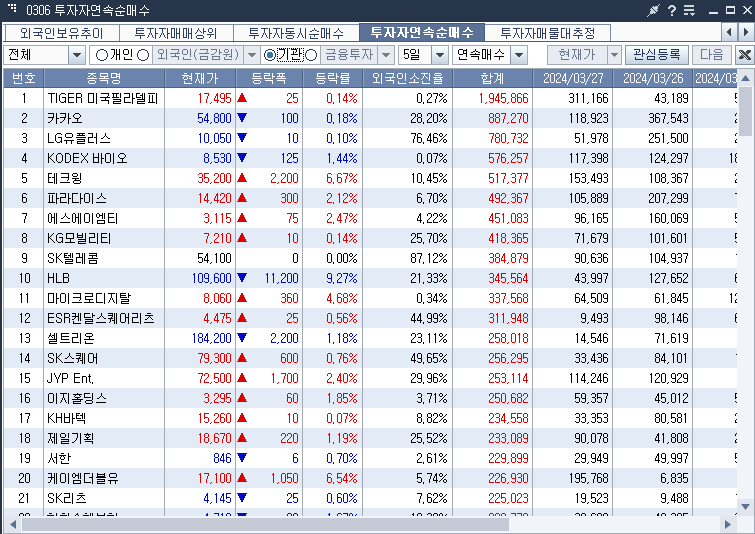Image resolution: width=755 pixels, height=534 pixels.
Task: Select the 투자자연속순매수 tab
Action: pyautogui.click(x=422, y=33)
